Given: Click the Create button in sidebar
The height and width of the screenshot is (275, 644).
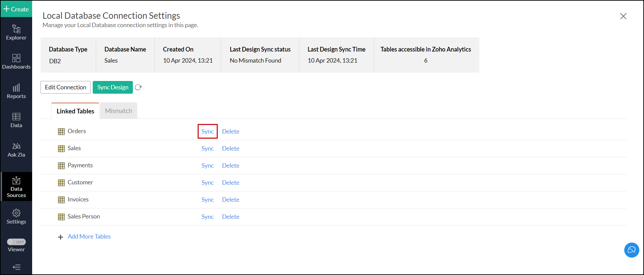Looking at the screenshot, I should [16, 9].
